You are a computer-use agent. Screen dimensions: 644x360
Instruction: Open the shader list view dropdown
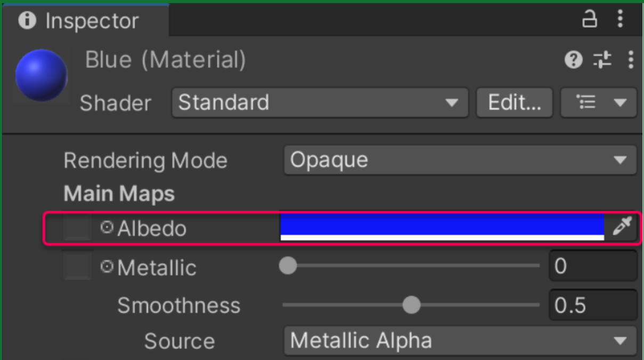[599, 102]
